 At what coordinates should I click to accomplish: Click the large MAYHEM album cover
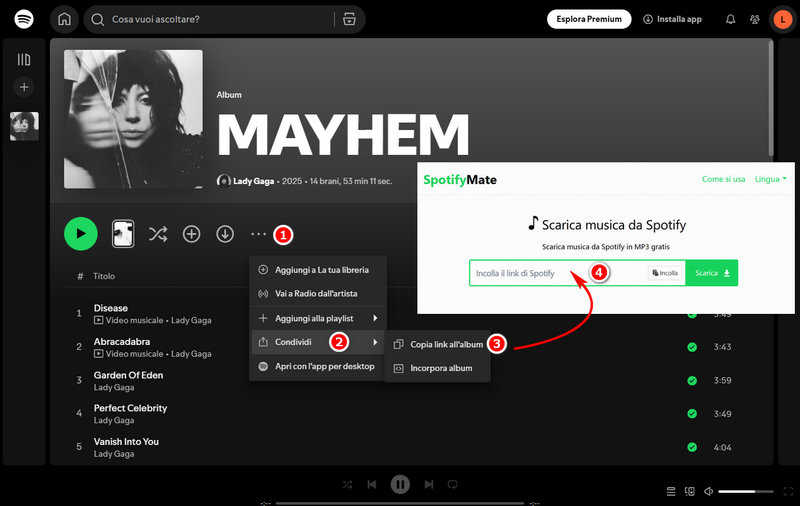[133, 119]
